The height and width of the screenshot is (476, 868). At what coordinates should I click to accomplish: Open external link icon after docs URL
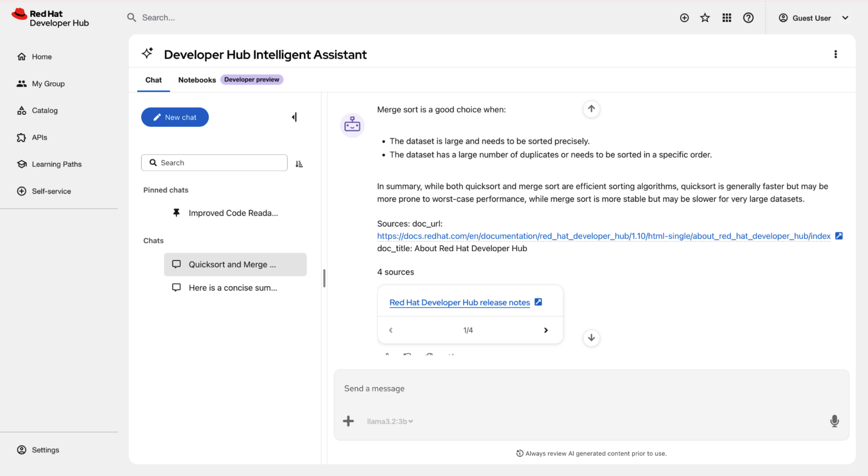(x=839, y=236)
